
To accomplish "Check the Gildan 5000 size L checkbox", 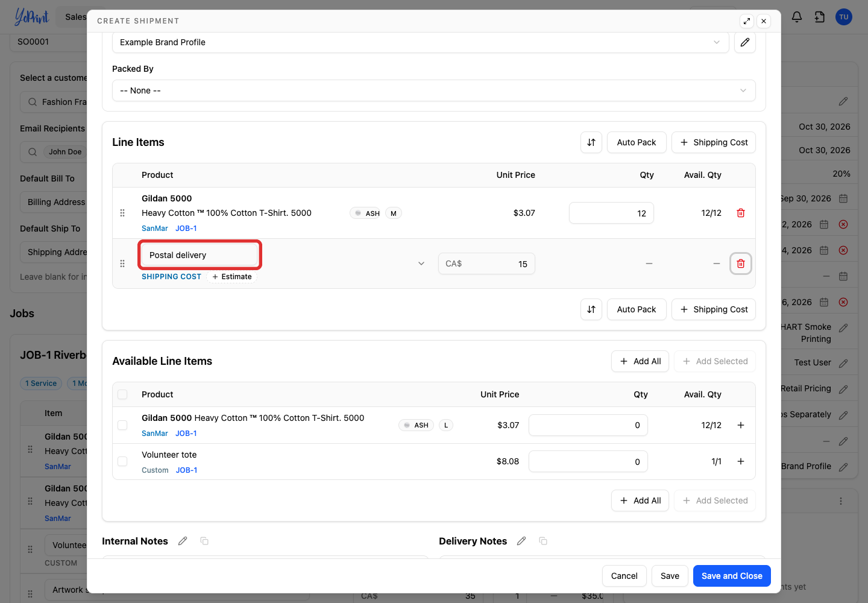I will 122,425.
